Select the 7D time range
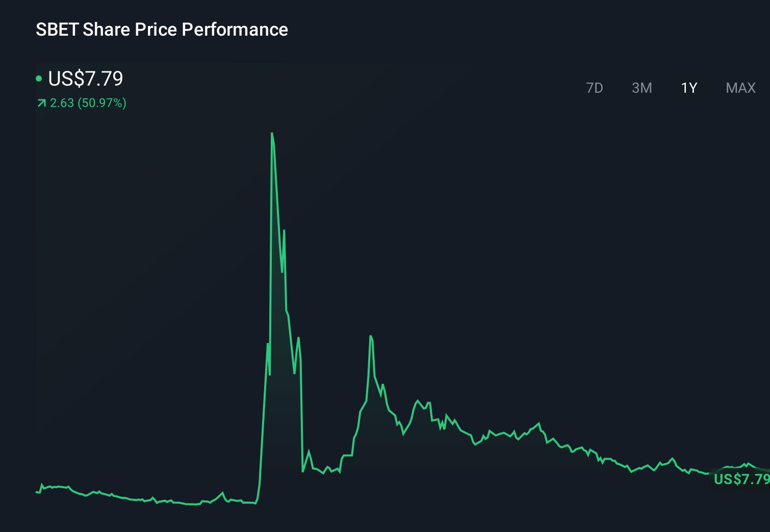Image resolution: width=770 pixels, height=532 pixels. tap(595, 88)
